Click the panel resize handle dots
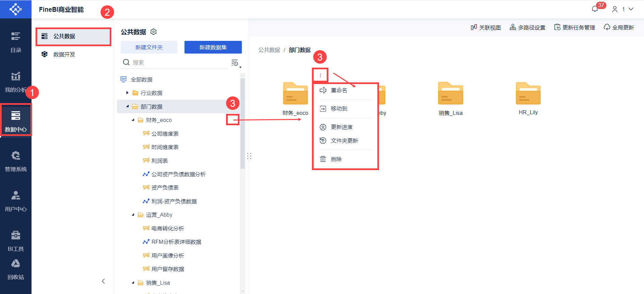 [x=249, y=156]
